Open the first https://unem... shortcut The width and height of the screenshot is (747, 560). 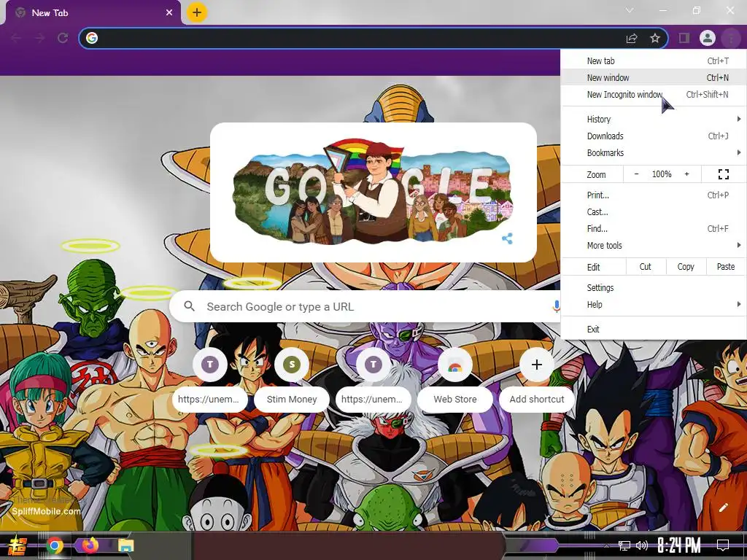[x=209, y=381]
